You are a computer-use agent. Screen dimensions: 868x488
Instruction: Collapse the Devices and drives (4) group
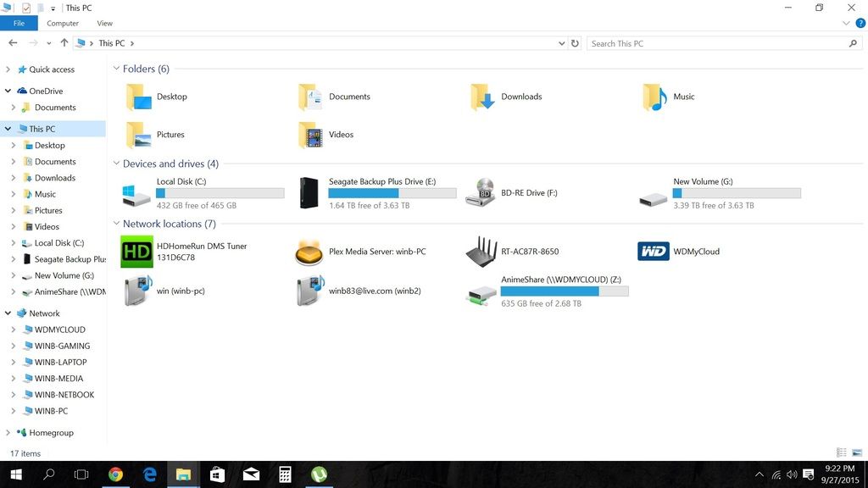(x=116, y=164)
